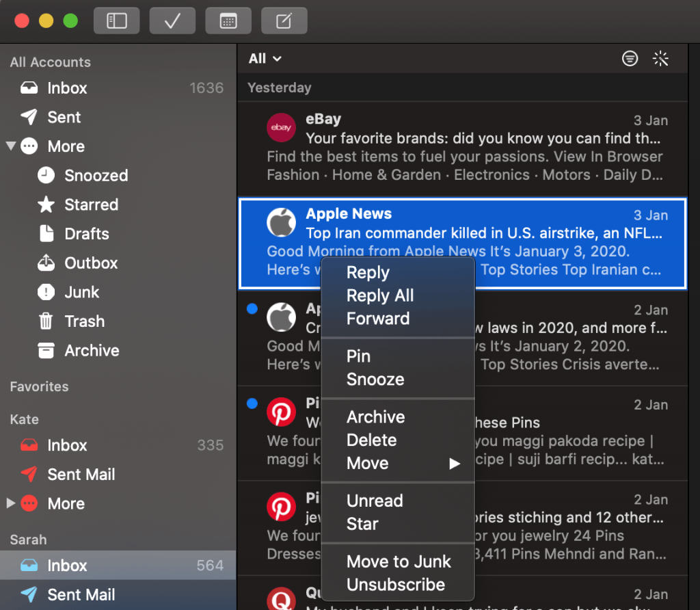
Task: Open the Snoozed folder
Action: 118,176
